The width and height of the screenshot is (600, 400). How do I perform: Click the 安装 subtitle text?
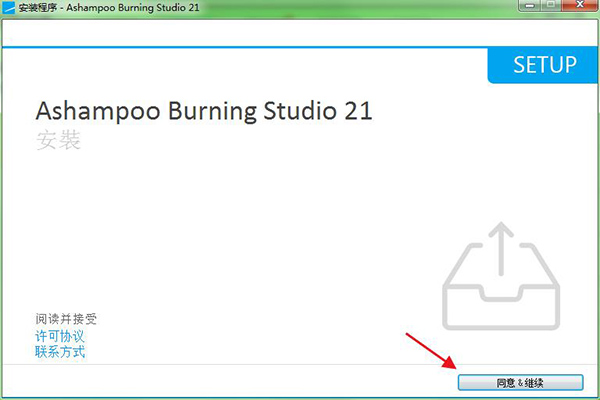[x=58, y=140]
